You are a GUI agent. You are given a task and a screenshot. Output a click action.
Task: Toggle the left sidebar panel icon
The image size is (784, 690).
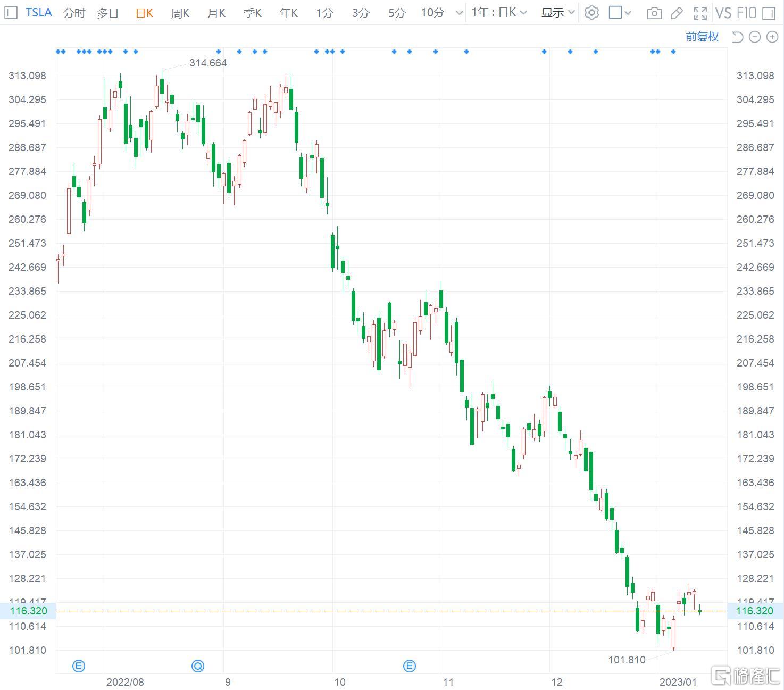coord(11,12)
